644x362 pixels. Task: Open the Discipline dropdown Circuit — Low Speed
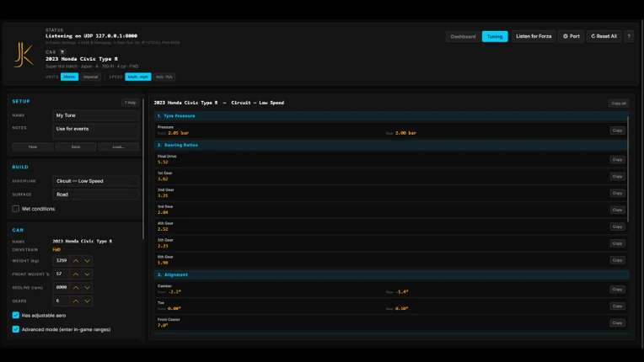(x=96, y=181)
